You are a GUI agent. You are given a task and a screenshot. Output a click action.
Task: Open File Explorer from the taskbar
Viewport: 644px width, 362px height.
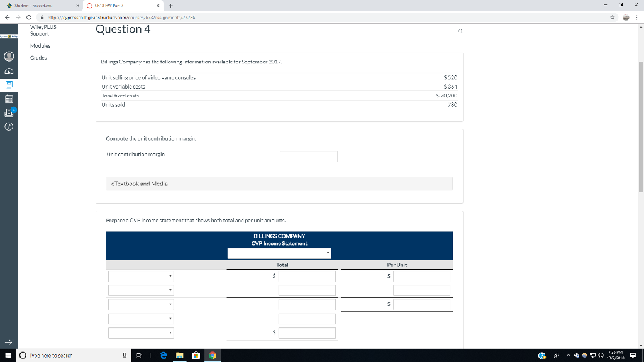[180, 355]
